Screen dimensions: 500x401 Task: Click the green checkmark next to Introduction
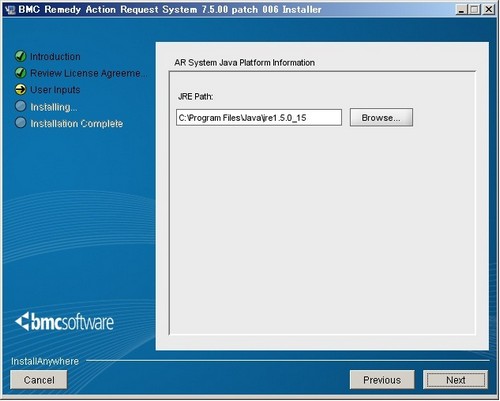point(20,56)
